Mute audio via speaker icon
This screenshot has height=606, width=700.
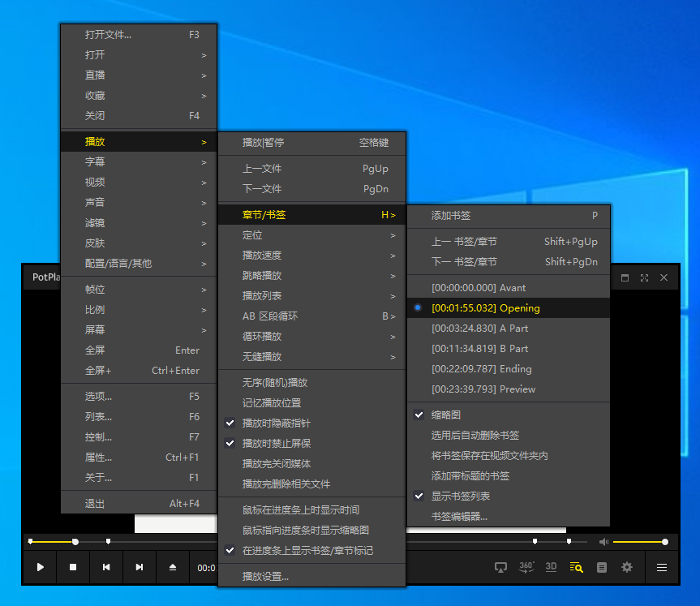coord(603,542)
